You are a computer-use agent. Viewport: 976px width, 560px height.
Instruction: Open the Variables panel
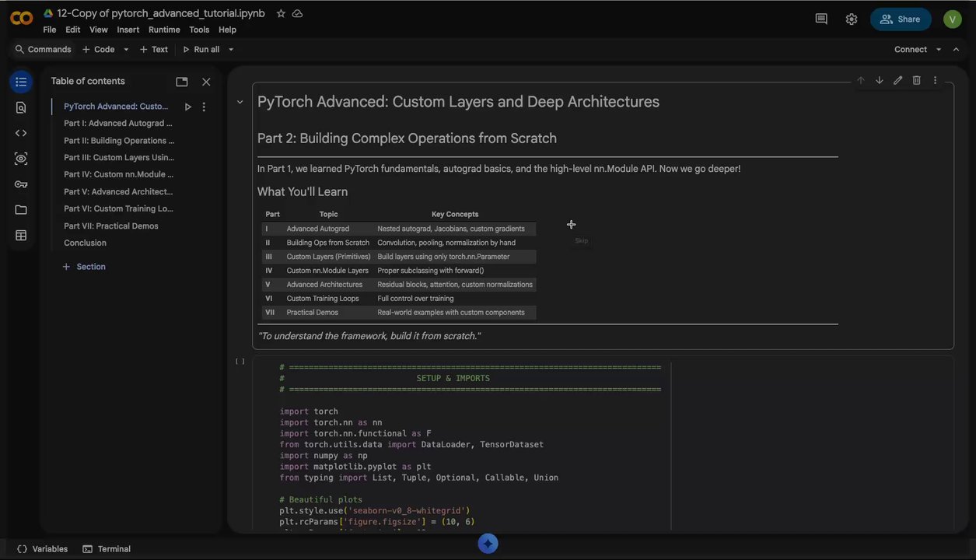[x=42, y=549]
